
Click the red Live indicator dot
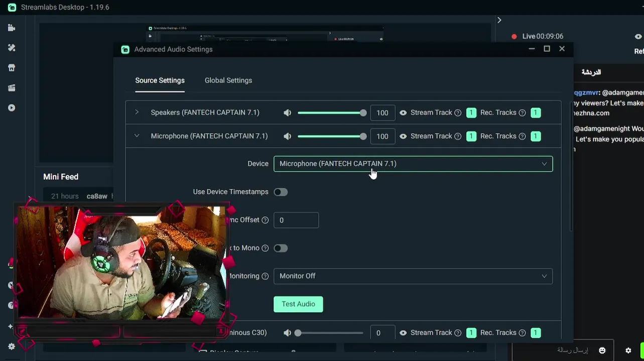click(x=514, y=37)
